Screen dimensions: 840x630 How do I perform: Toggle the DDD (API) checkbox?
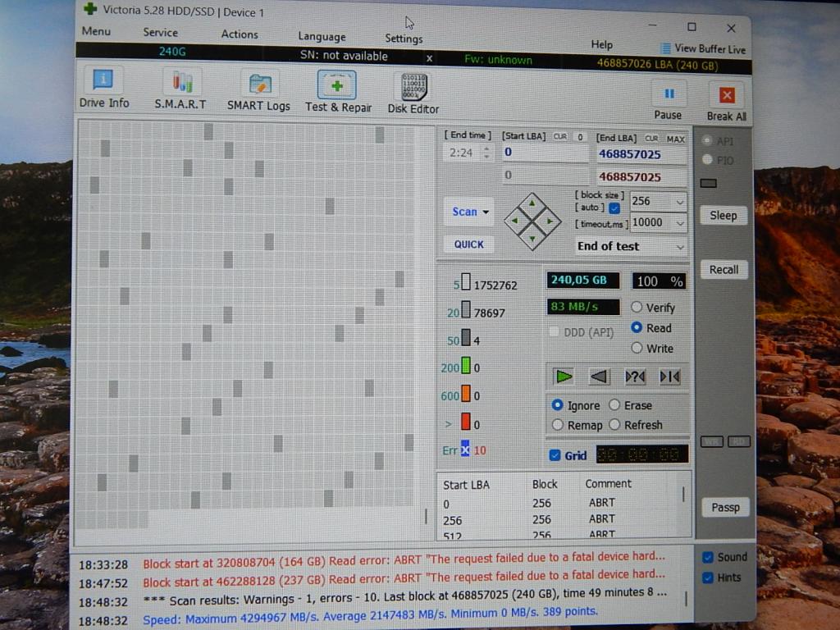[x=555, y=332]
